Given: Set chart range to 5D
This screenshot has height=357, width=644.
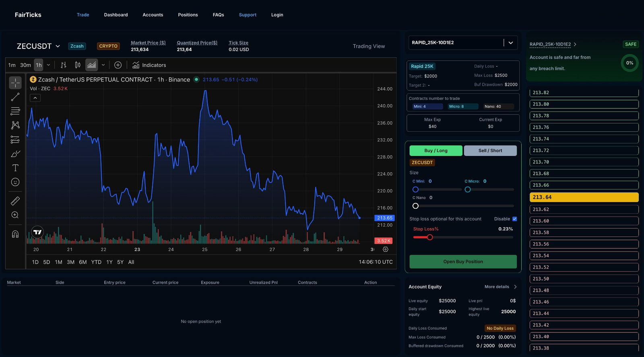Looking at the screenshot, I should pos(47,262).
